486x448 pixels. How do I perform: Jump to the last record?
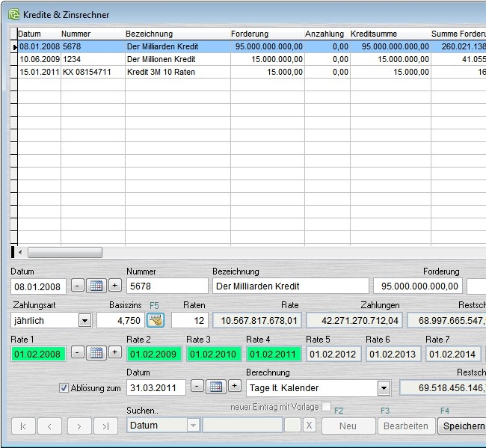105,426
